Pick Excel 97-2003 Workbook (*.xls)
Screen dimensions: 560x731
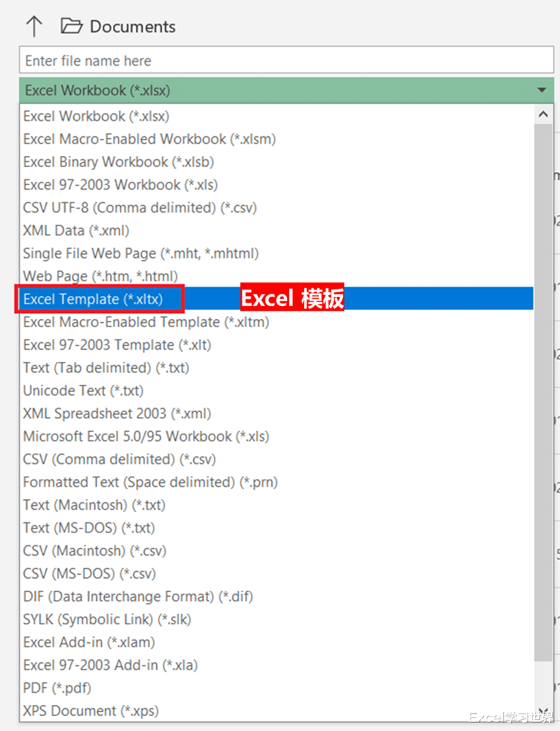pyautogui.click(x=277, y=185)
